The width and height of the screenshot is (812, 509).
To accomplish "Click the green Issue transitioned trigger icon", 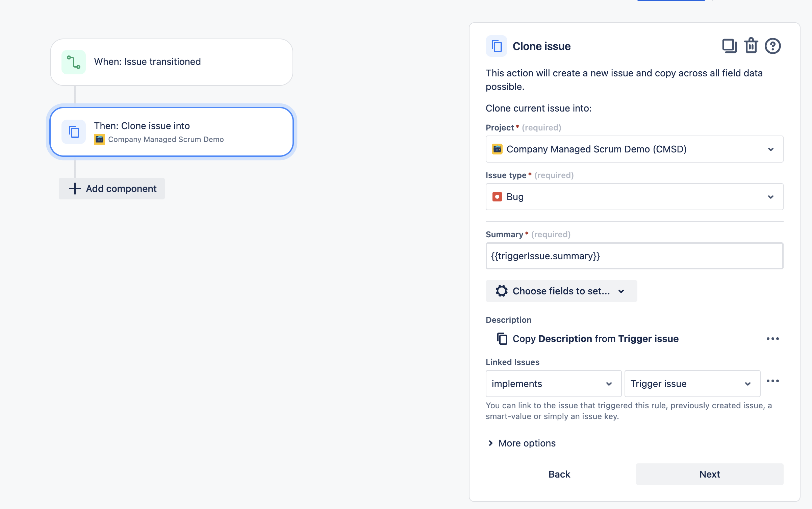I will 74,62.
